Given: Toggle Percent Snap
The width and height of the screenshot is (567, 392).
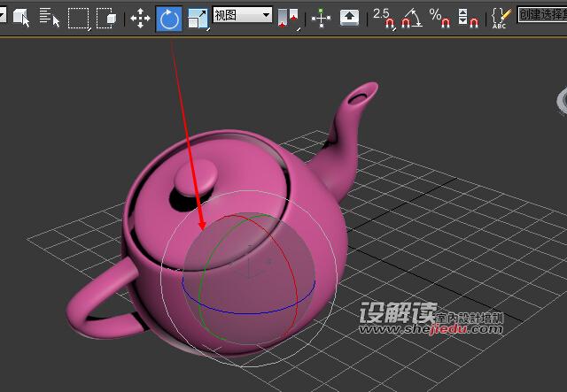Looking at the screenshot, I should pos(439,17).
